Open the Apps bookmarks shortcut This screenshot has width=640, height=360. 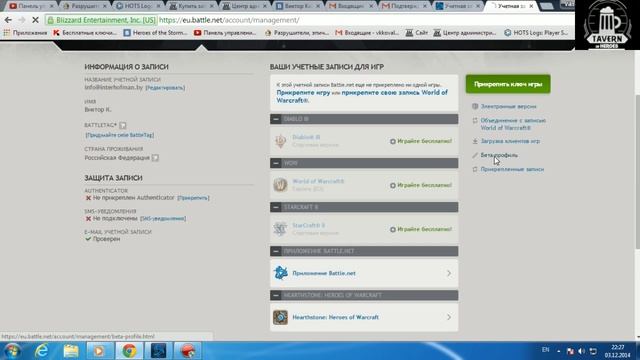pos(25,33)
